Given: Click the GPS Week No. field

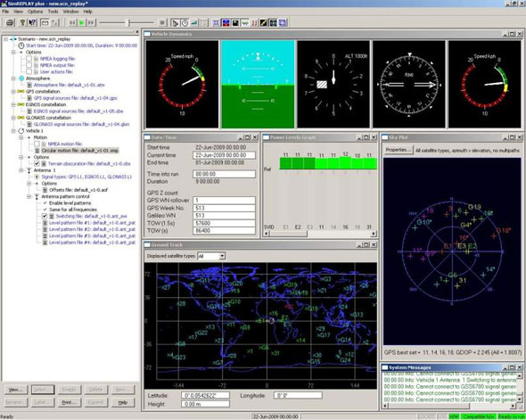Looking at the screenshot, I should (x=224, y=208).
